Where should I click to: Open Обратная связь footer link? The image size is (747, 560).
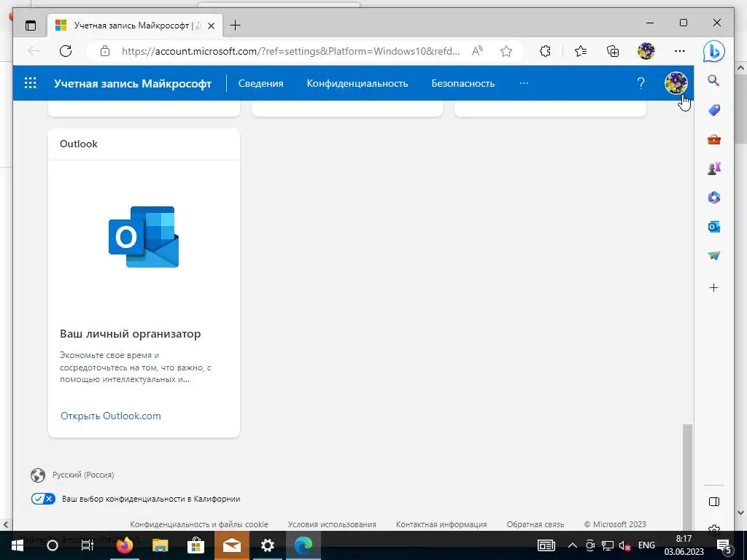point(535,524)
